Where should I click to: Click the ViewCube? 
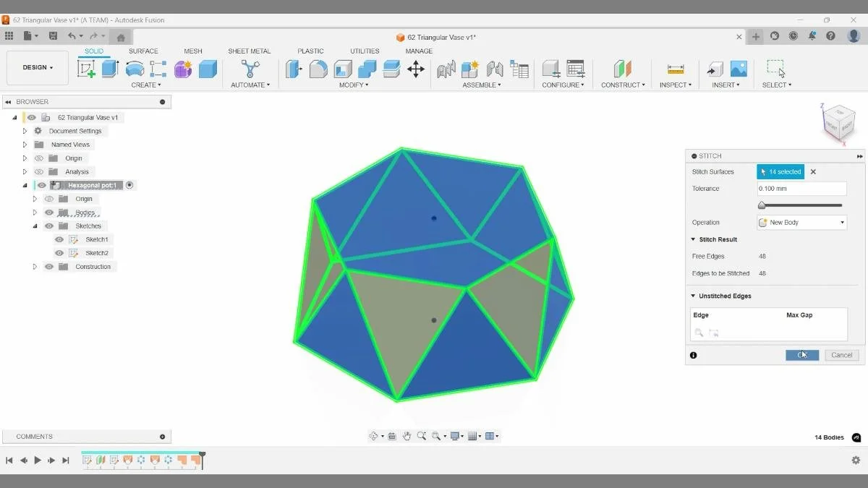[839, 121]
